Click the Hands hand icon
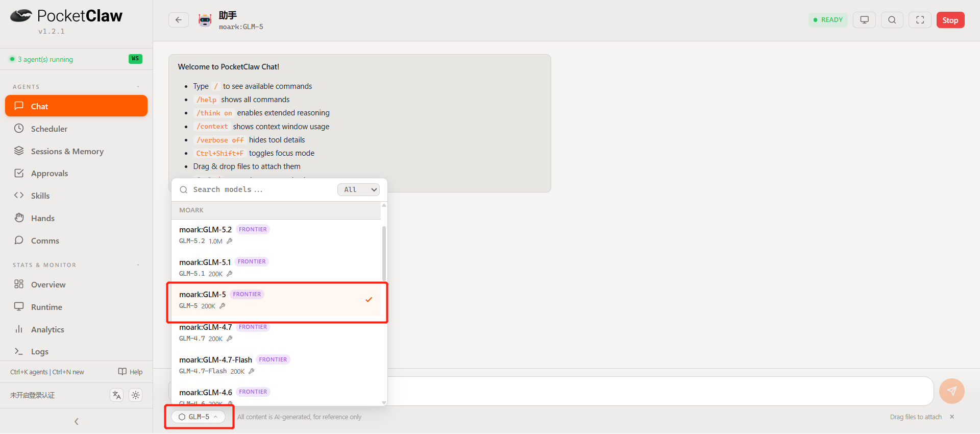980x434 pixels. [19, 218]
